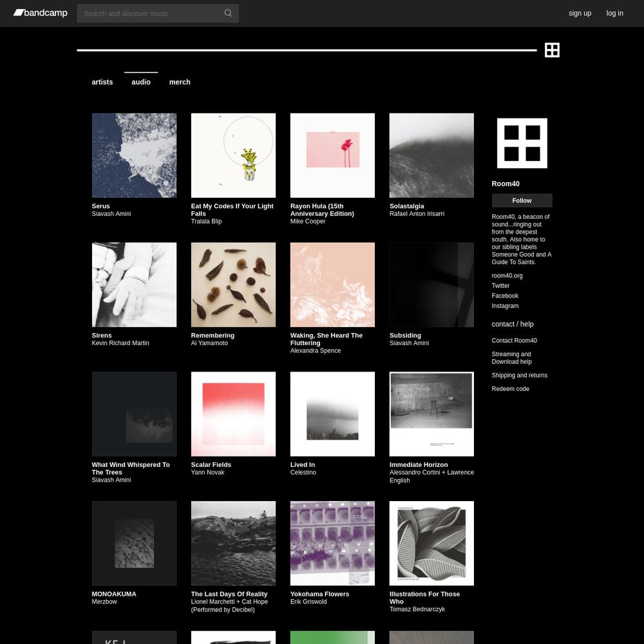Click the Redeem code link
The image size is (644, 644).
tap(511, 389)
